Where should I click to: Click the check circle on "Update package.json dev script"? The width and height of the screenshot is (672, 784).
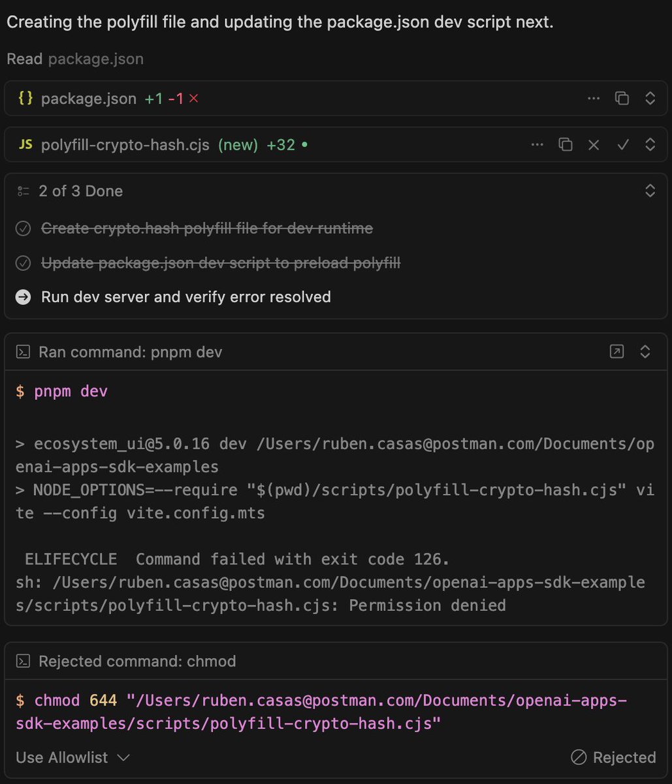click(24, 263)
